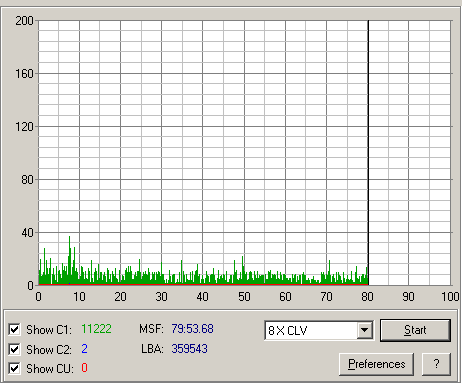Click the 200 label on the vertical axis

25,21
